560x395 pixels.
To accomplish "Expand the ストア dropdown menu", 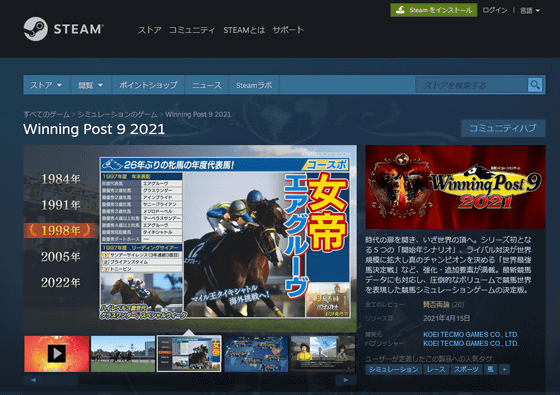I will click(46, 85).
